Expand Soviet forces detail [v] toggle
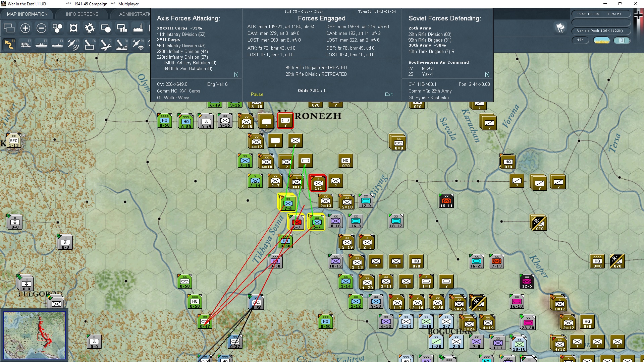644x362 pixels. [x=487, y=74]
